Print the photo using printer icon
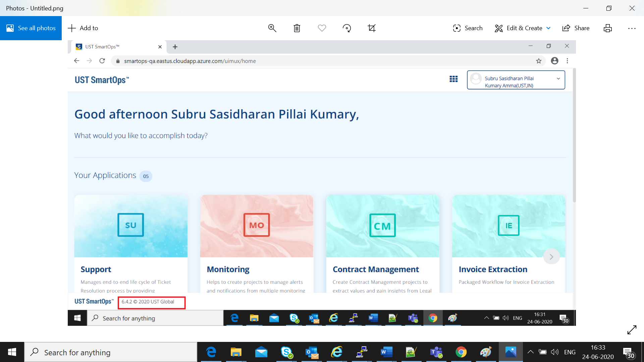This screenshot has width=644, height=362. 608,28
